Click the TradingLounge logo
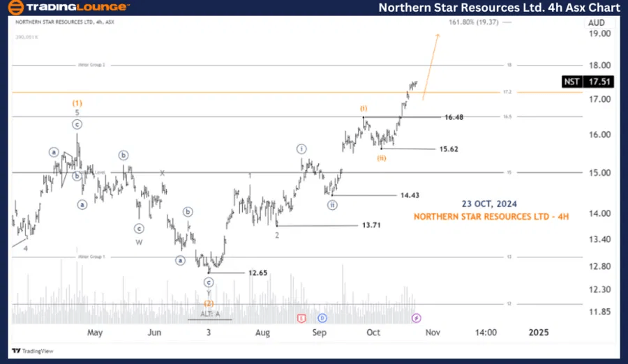Screen dimensions: 628x364 (67, 8)
